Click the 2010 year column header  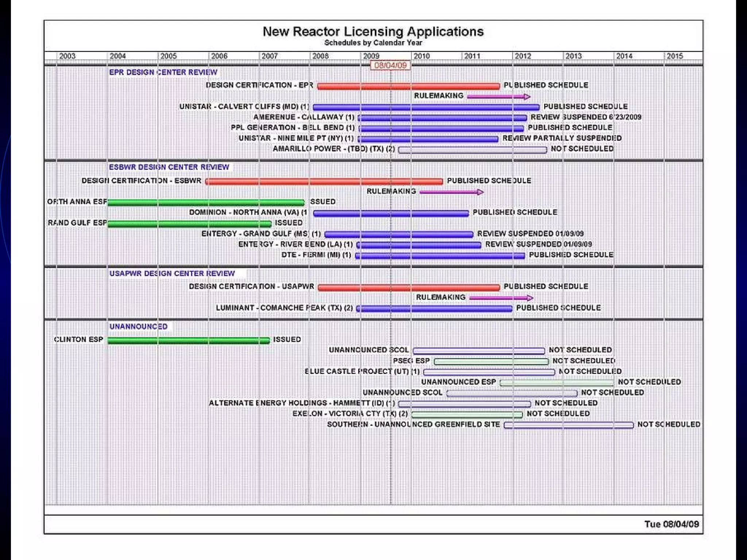(422, 56)
